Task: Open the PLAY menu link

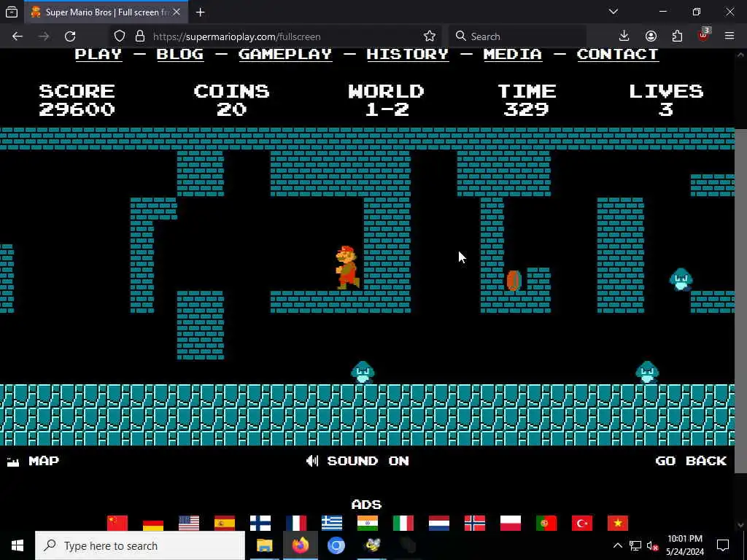Action: pyautogui.click(x=98, y=54)
